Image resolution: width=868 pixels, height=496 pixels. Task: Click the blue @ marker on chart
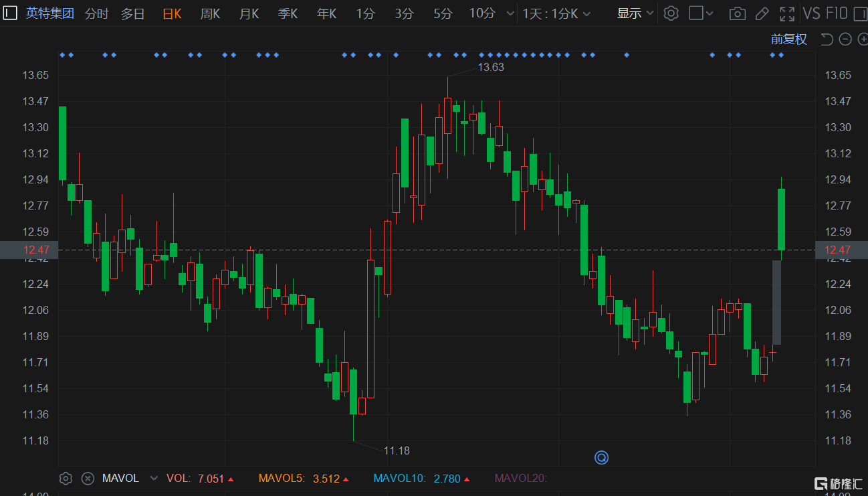tap(601, 458)
